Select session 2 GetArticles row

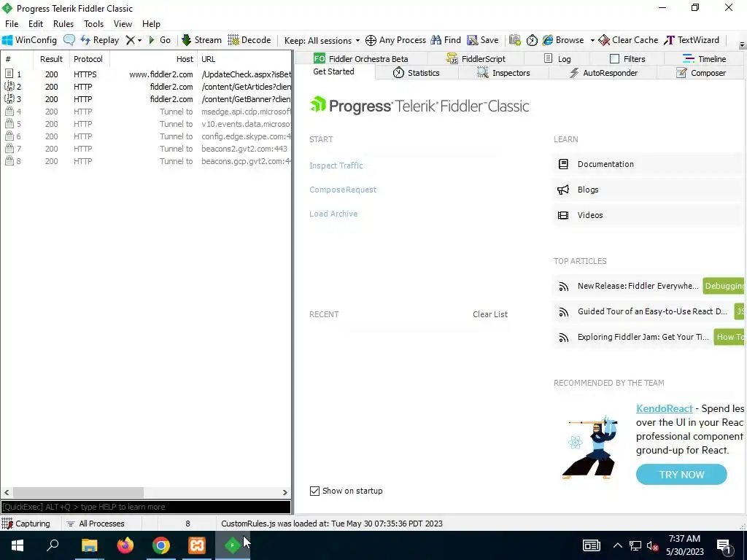(146, 87)
